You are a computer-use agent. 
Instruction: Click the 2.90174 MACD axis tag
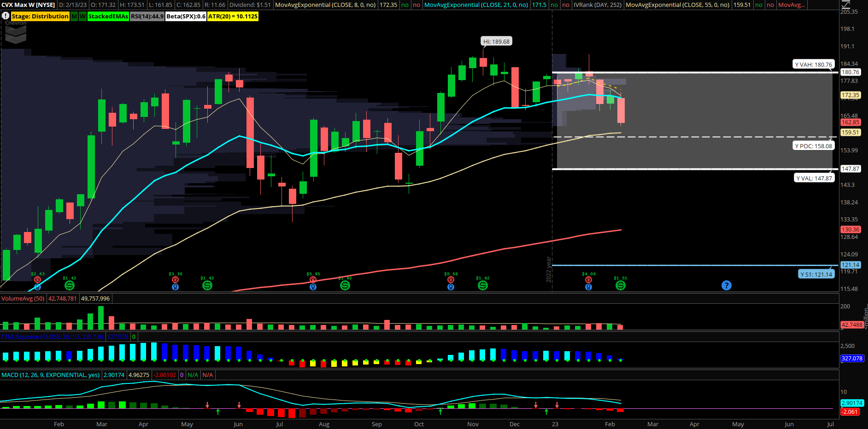click(852, 403)
